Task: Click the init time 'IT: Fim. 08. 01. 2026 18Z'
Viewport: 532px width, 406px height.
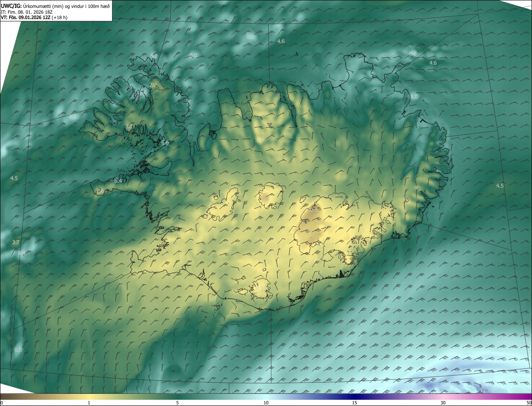Action: tap(27, 12)
